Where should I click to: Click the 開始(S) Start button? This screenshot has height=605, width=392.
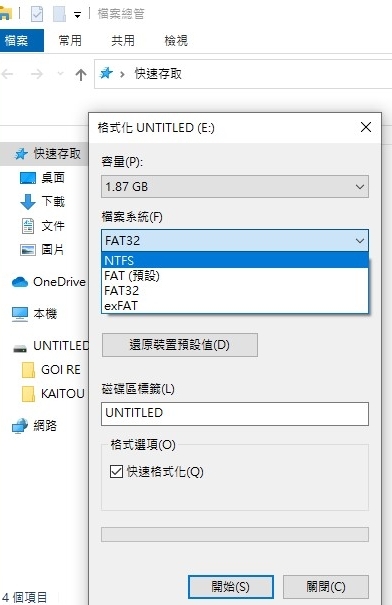coord(231,587)
